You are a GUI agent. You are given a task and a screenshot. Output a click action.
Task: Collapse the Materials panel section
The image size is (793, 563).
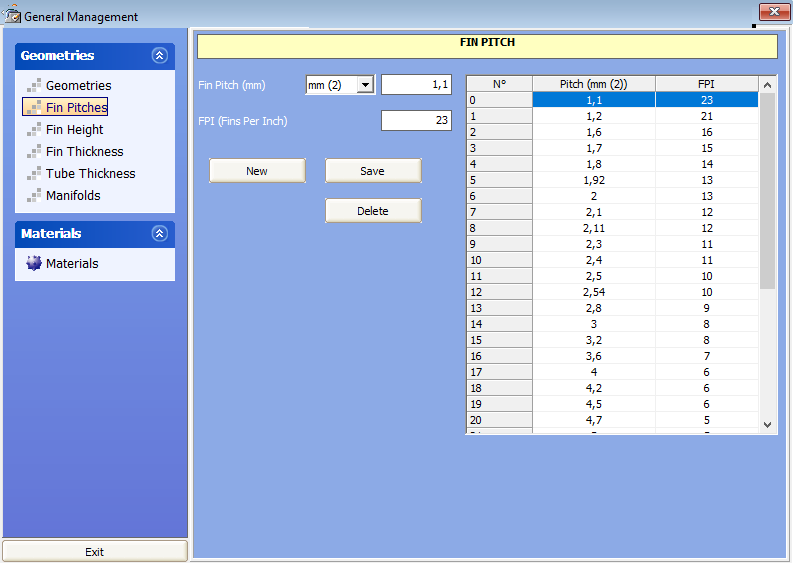pyautogui.click(x=159, y=234)
